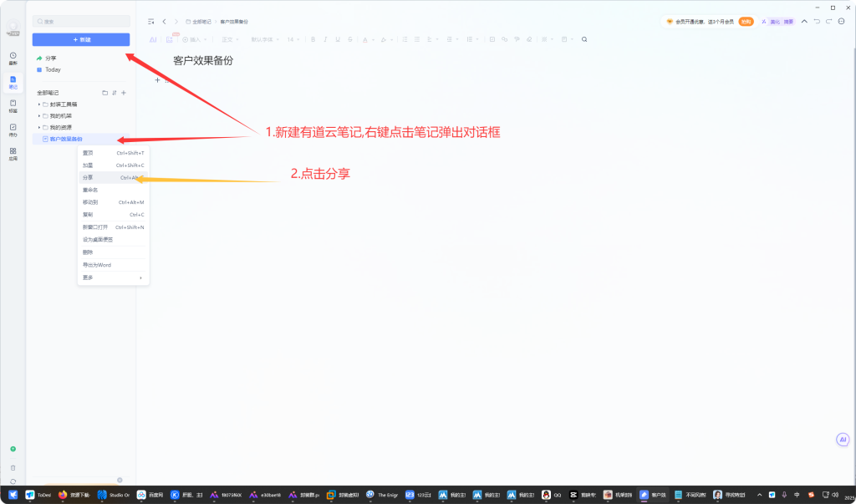Screen dimensions: 856x504
Task: Choose 移动到 in the context menu
Action: click(x=114, y=202)
